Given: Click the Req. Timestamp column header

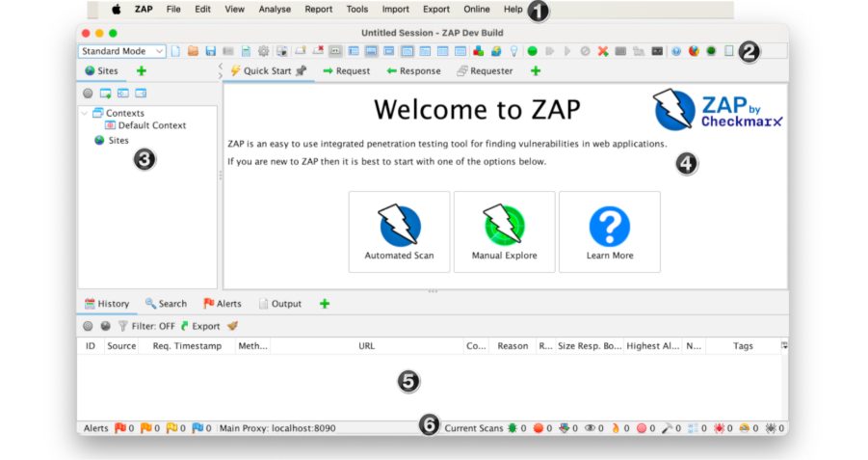Looking at the screenshot, I should (x=187, y=346).
